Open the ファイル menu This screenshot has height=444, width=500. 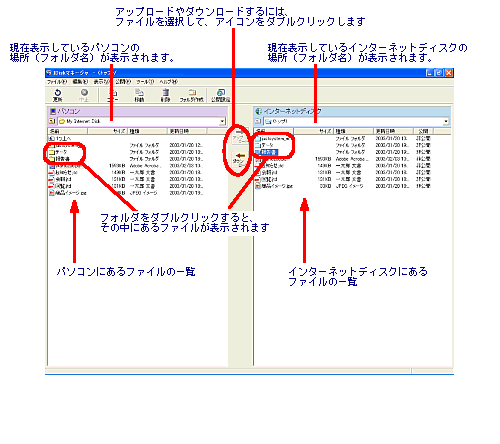coord(57,82)
